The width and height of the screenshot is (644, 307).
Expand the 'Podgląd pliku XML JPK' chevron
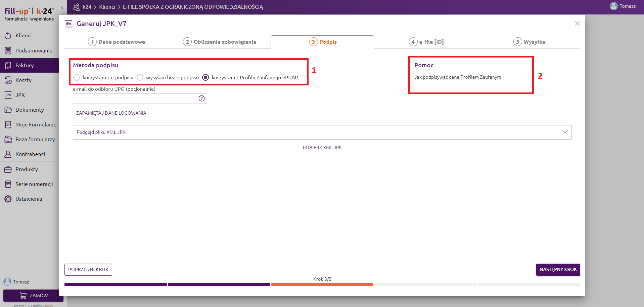(x=565, y=132)
